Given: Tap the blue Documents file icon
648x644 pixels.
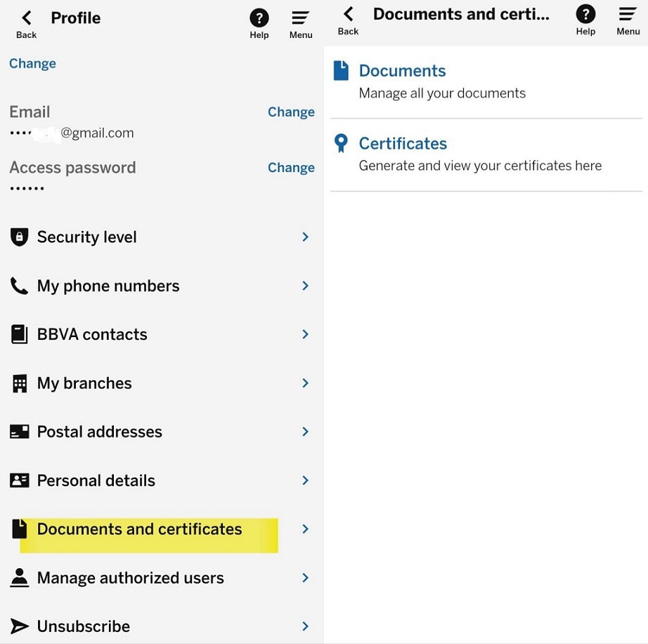Looking at the screenshot, I should [x=341, y=71].
